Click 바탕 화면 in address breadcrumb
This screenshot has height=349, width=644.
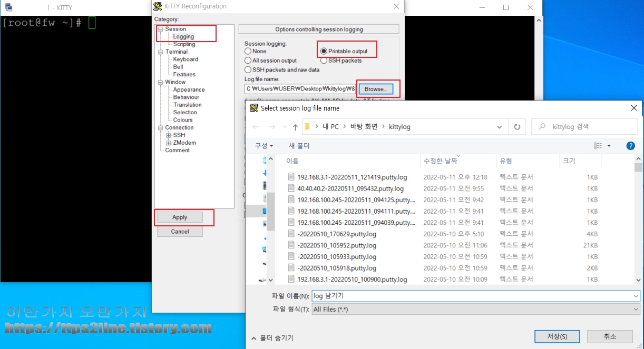coord(364,127)
